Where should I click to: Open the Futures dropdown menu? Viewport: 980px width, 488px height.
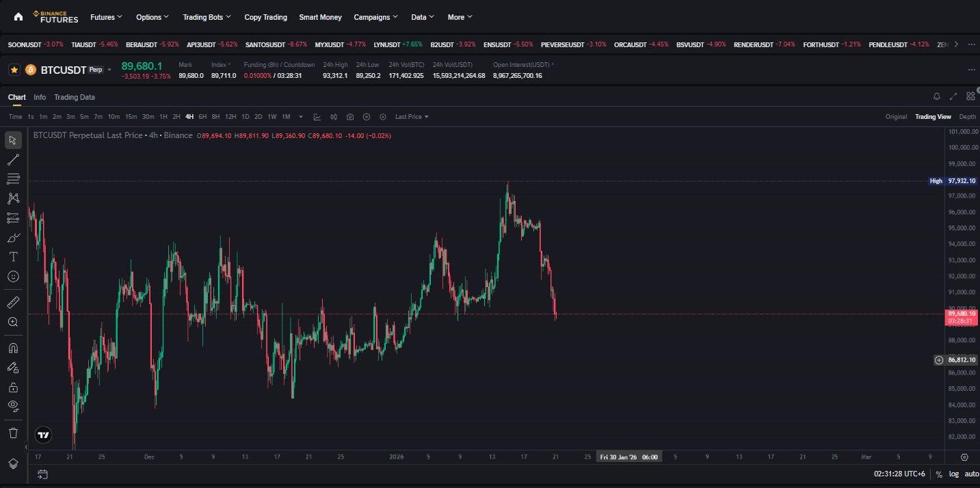point(107,17)
